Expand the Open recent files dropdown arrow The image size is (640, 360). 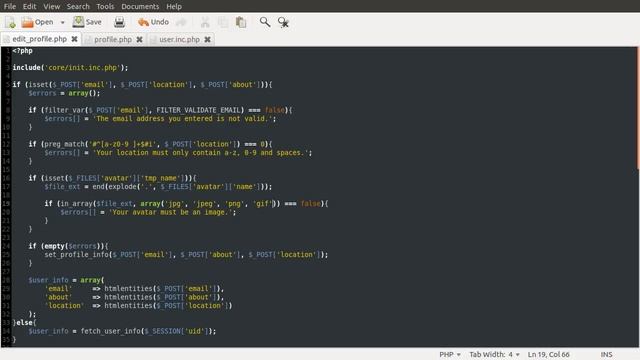(62, 22)
